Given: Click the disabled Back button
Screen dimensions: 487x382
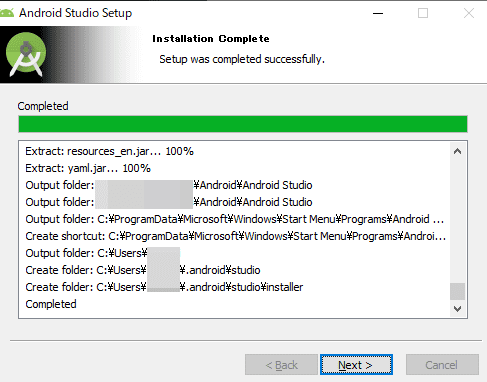Looking at the screenshot, I should click(x=281, y=365).
